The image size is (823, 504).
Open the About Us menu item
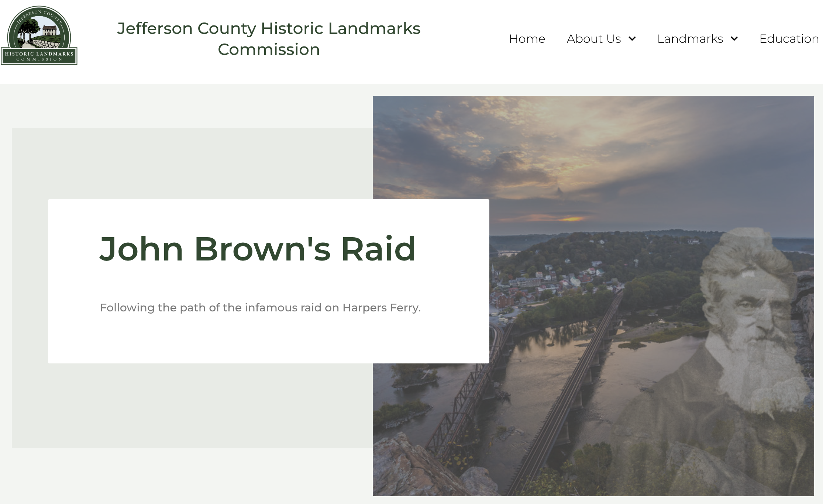(593, 39)
